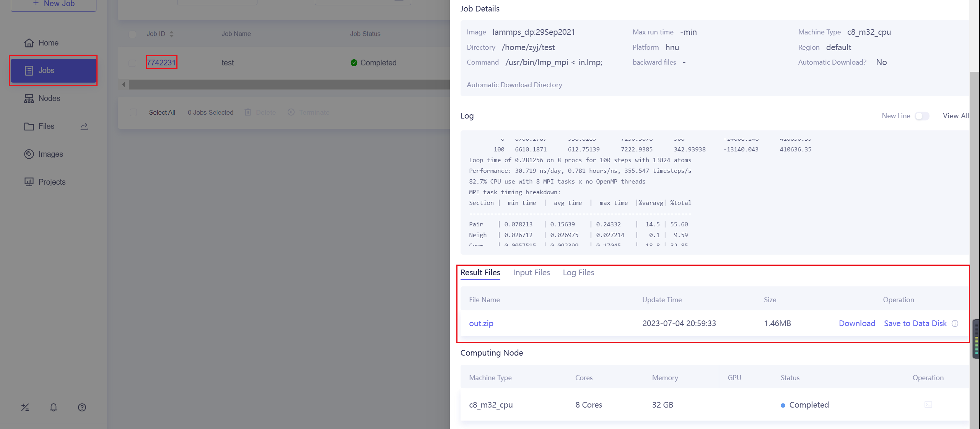
Task: Click the '0 Jobs Selected' label
Action: pos(210,112)
